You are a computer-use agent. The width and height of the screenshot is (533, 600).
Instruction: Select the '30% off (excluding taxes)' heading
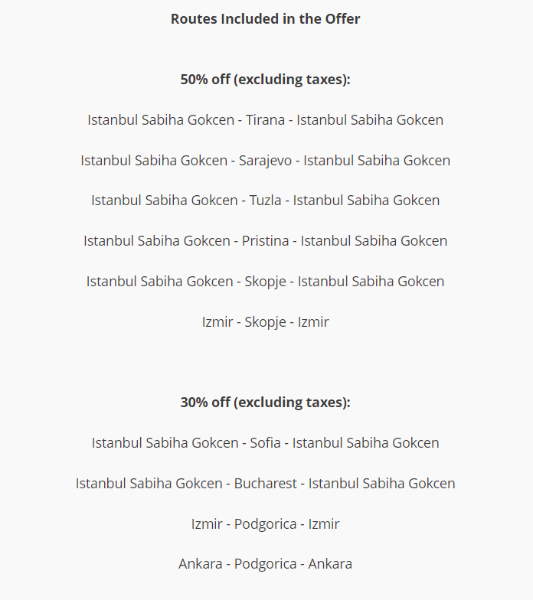pos(265,402)
